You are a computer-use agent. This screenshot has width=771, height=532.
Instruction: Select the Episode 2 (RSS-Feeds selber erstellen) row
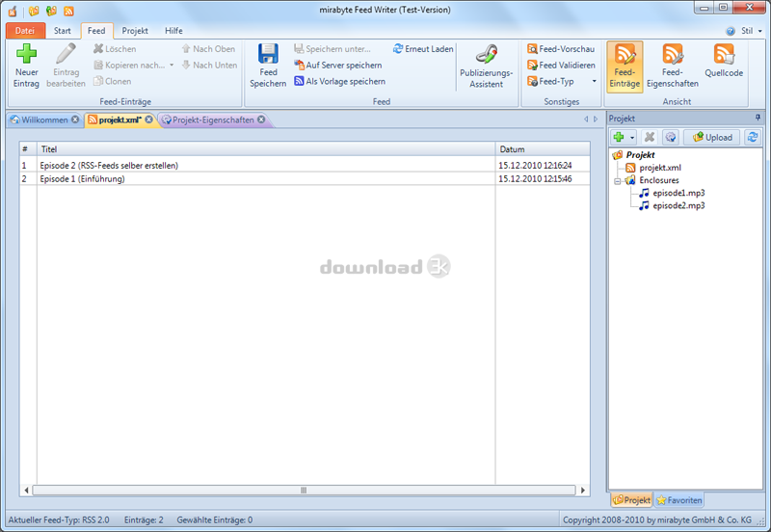tap(305, 165)
